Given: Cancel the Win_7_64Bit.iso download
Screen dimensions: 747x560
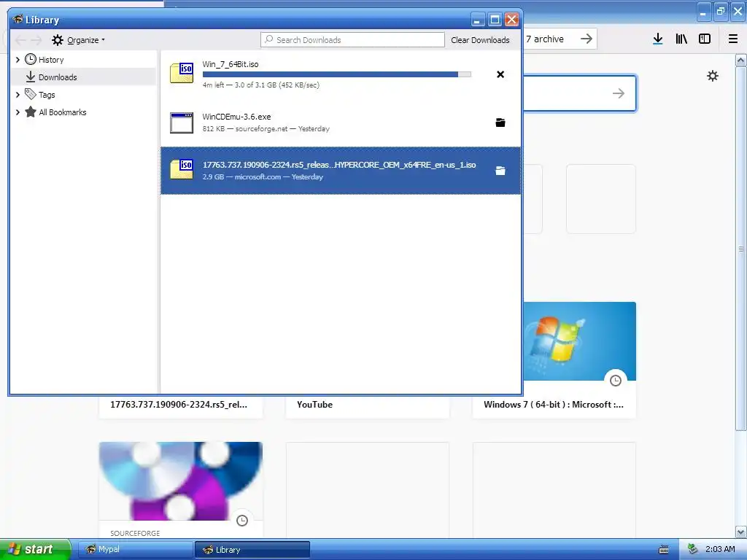Looking at the screenshot, I should click(x=500, y=74).
